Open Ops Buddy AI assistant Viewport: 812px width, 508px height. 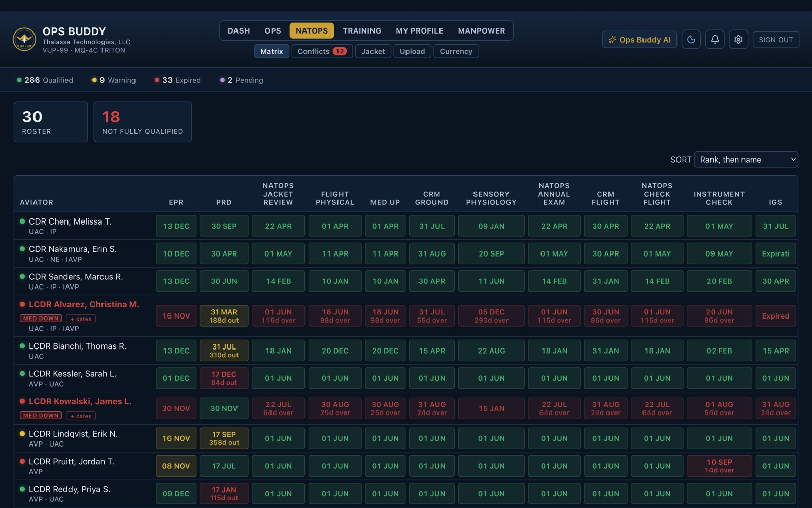pos(639,40)
